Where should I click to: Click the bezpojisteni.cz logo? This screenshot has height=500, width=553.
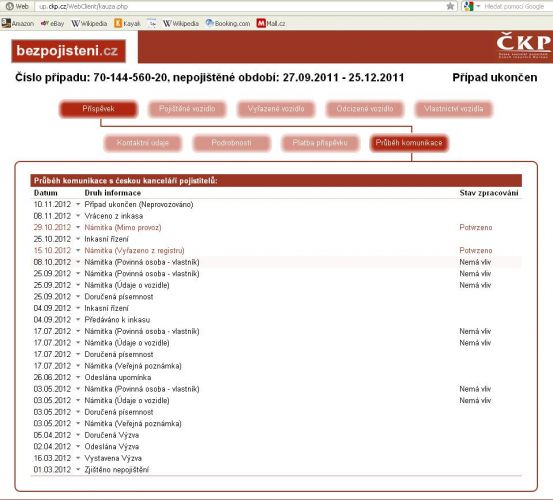click(68, 51)
